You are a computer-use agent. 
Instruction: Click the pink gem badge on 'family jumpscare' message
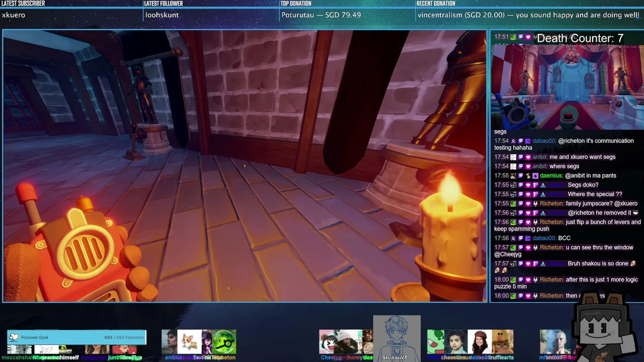(528, 204)
